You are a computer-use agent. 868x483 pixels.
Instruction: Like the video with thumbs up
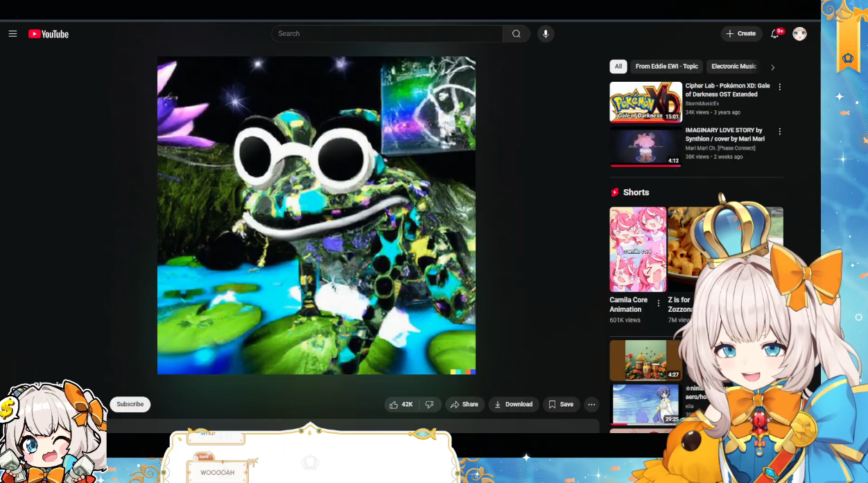tap(401, 405)
